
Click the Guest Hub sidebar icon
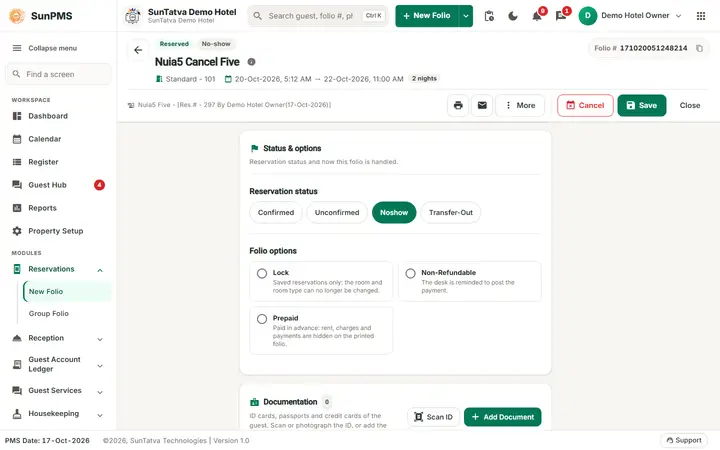pyautogui.click(x=17, y=185)
